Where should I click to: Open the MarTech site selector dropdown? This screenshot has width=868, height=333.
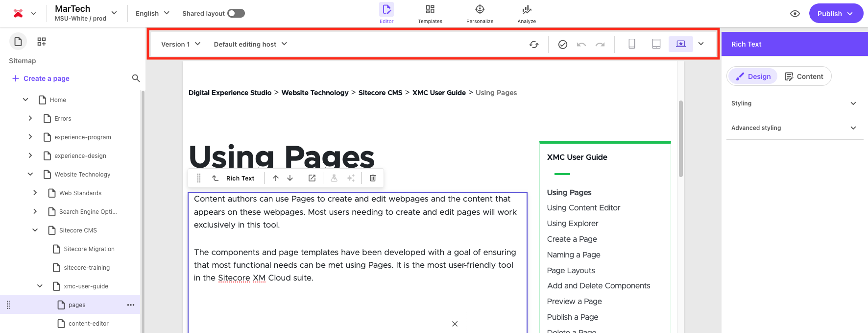coord(86,13)
